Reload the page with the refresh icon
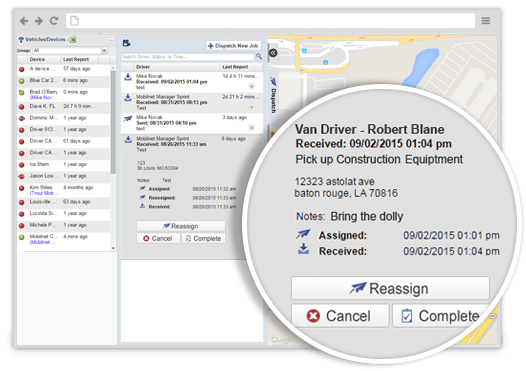This screenshot has width=526, height=371. [x=54, y=21]
